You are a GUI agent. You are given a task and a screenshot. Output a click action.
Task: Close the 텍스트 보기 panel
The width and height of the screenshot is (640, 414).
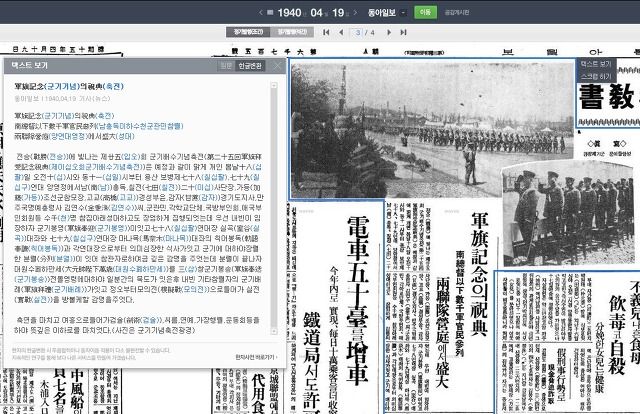(x=278, y=66)
